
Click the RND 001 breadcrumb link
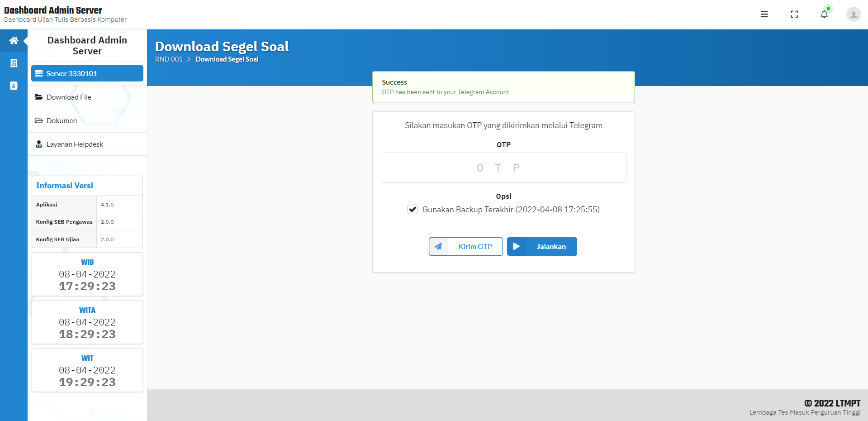169,59
